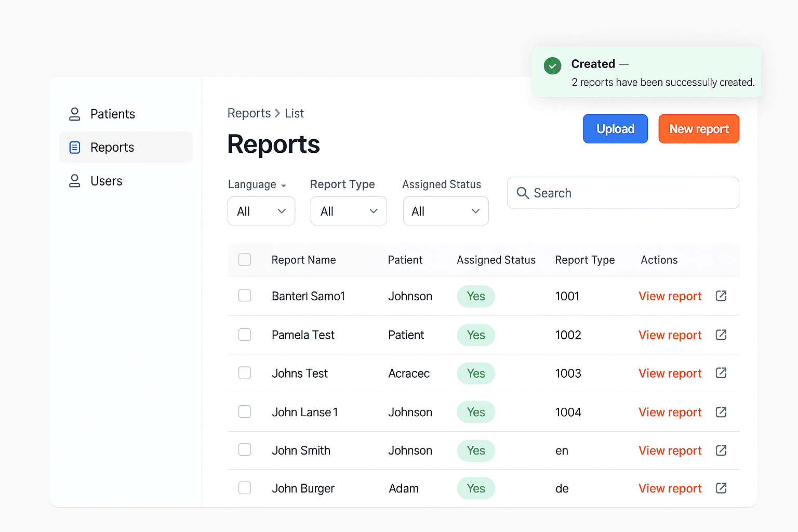Click the report name Pamela Test
798x532 pixels.
(303, 335)
